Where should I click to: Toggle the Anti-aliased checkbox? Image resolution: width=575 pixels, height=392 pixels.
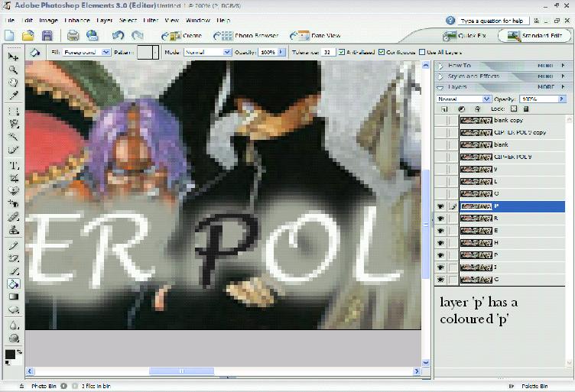tap(341, 52)
